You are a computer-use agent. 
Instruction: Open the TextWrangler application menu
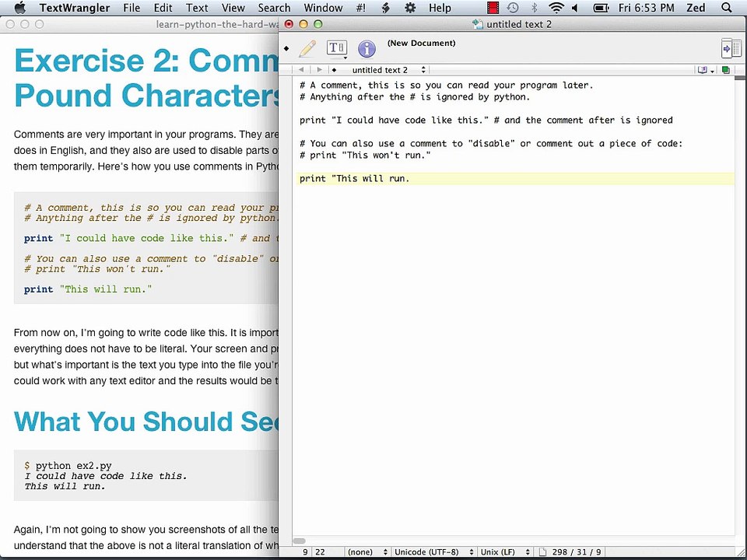75,8
